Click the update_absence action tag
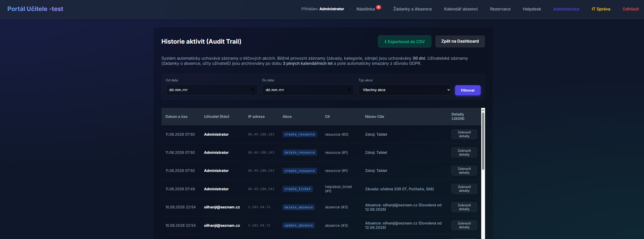Viewport: 644px width, 239px height. [x=299, y=225]
